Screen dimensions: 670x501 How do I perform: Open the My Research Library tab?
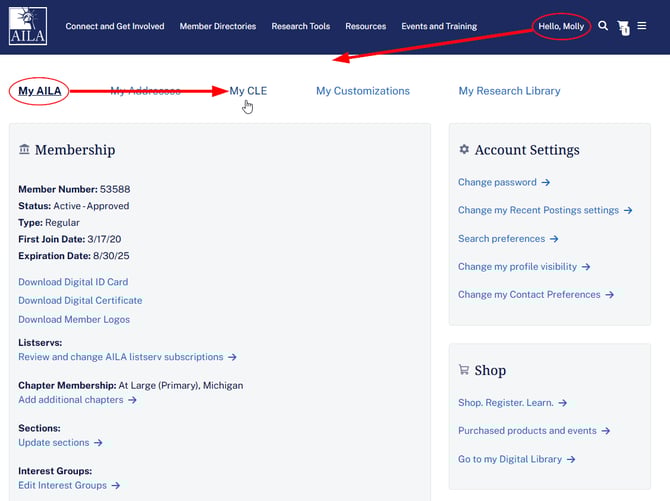pos(509,91)
